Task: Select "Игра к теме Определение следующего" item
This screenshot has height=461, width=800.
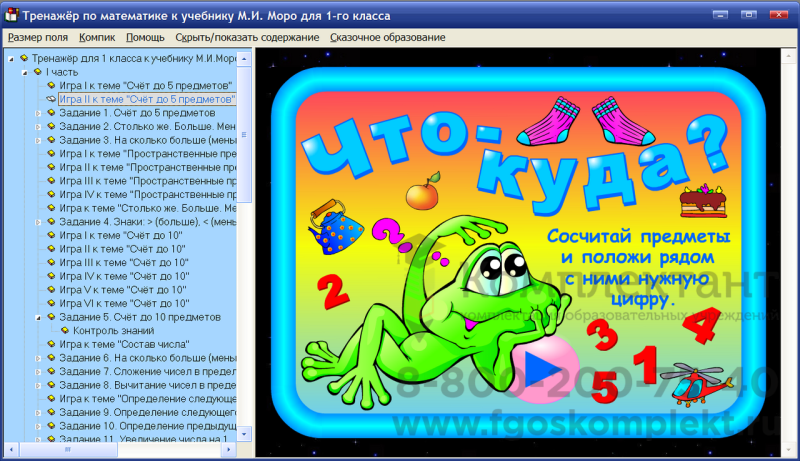Action: (147, 399)
